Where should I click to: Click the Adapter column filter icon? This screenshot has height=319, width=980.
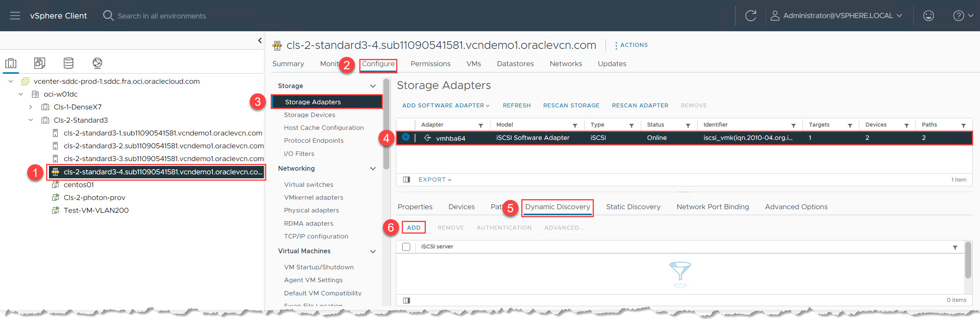481,125
